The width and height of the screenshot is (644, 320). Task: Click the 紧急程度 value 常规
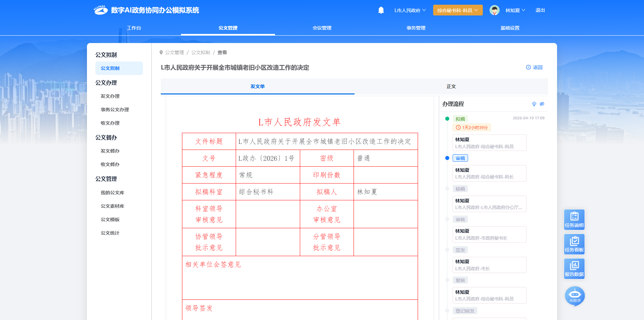pyautogui.click(x=246, y=175)
